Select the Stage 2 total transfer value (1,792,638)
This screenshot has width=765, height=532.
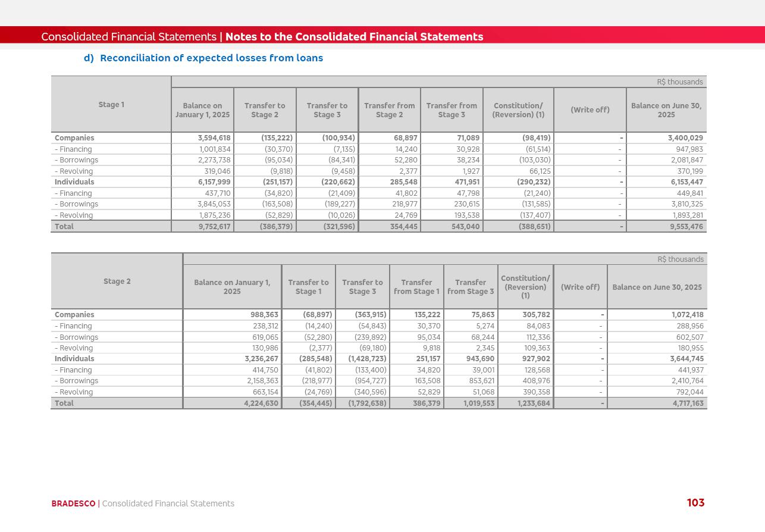tap(368, 403)
